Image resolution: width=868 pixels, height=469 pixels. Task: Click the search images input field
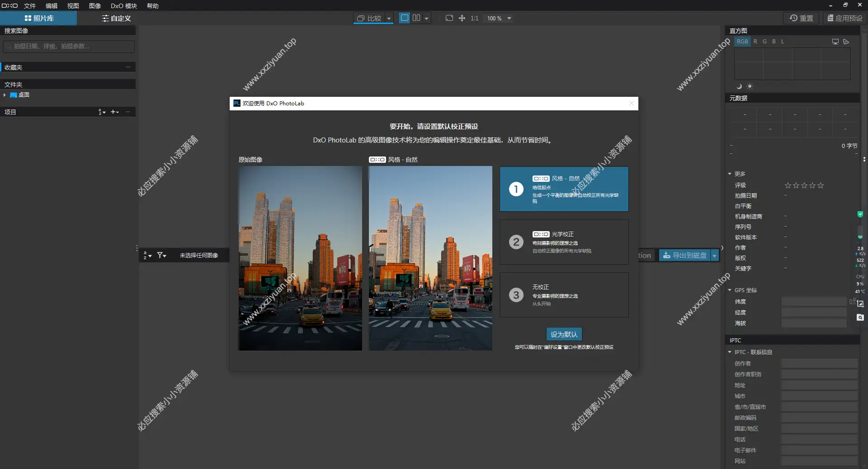69,46
